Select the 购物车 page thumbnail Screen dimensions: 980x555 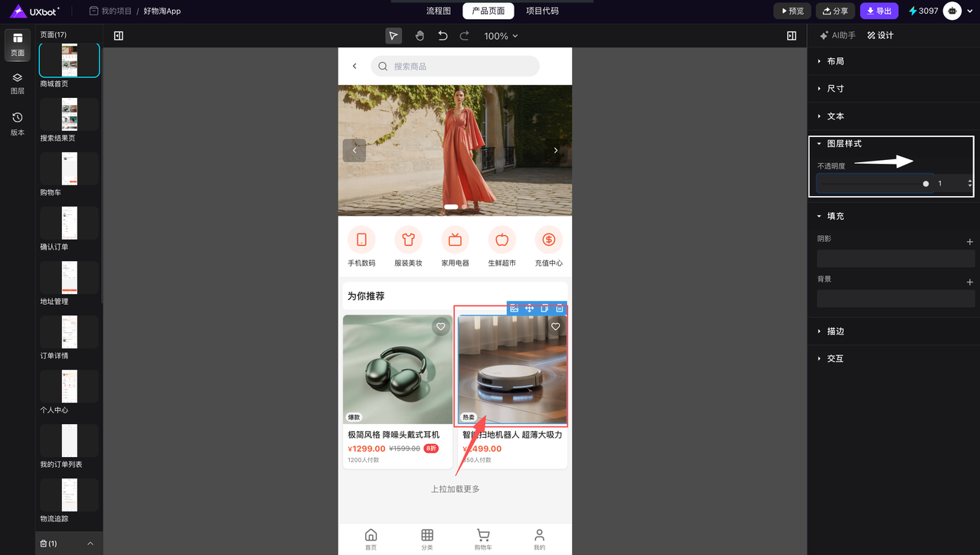[69, 168]
